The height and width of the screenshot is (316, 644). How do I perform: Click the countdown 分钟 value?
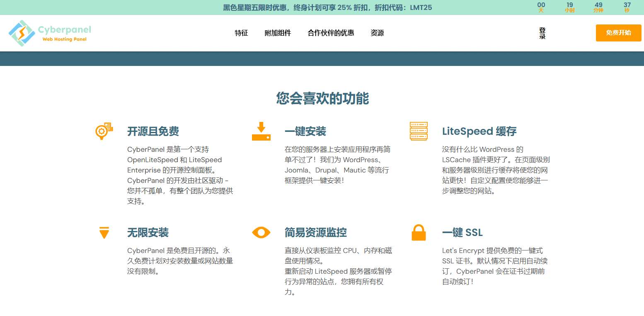click(x=598, y=5)
